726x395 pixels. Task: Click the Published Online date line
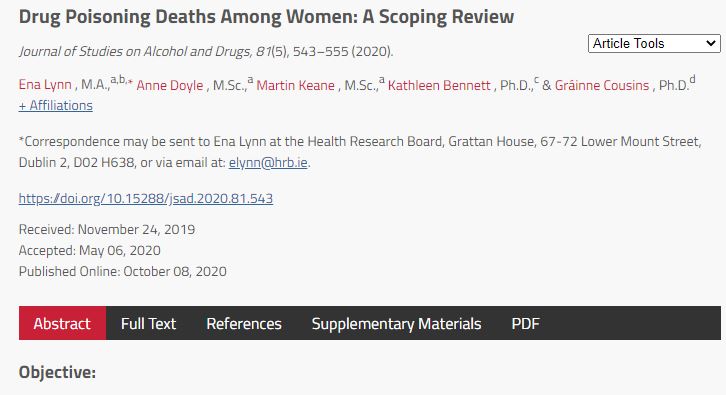(x=123, y=271)
